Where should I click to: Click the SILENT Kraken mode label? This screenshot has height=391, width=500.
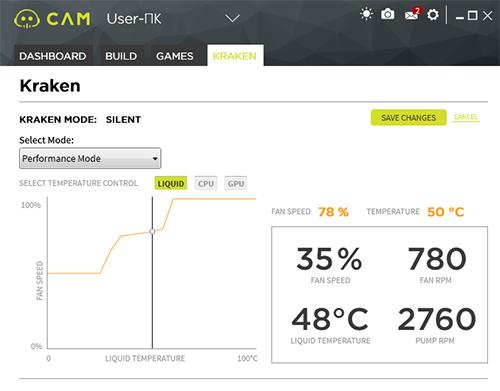[x=123, y=119]
